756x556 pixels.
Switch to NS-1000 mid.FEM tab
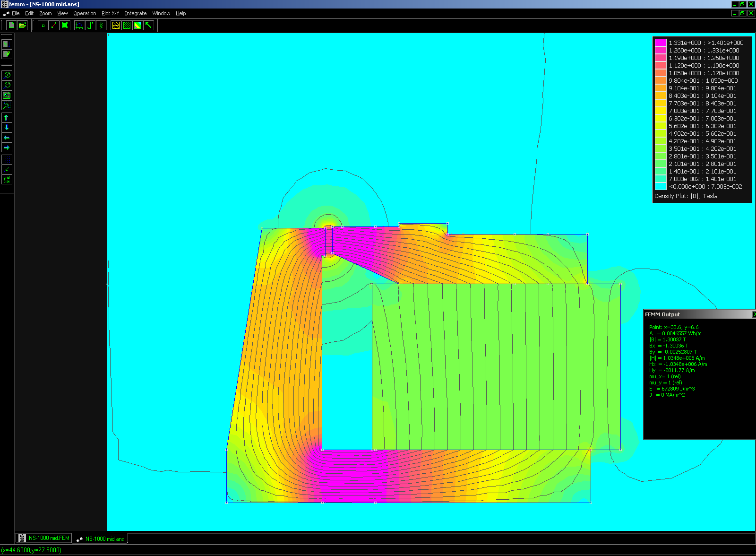tap(44, 538)
